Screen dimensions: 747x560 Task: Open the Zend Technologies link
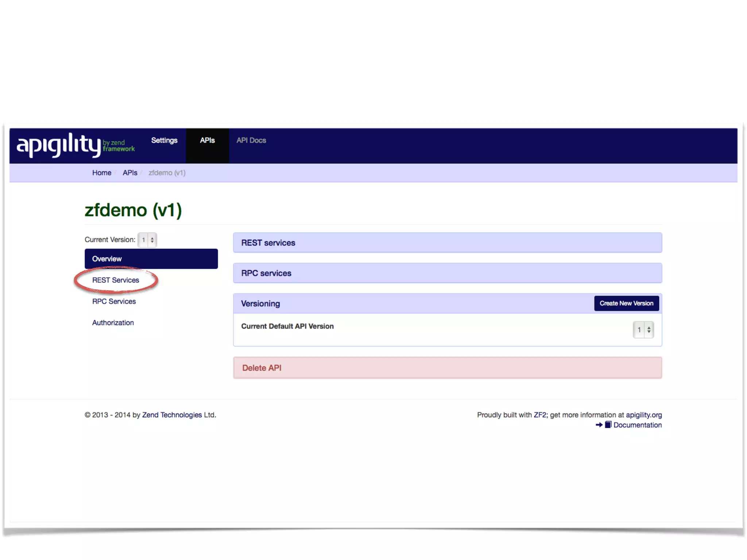point(172,415)
